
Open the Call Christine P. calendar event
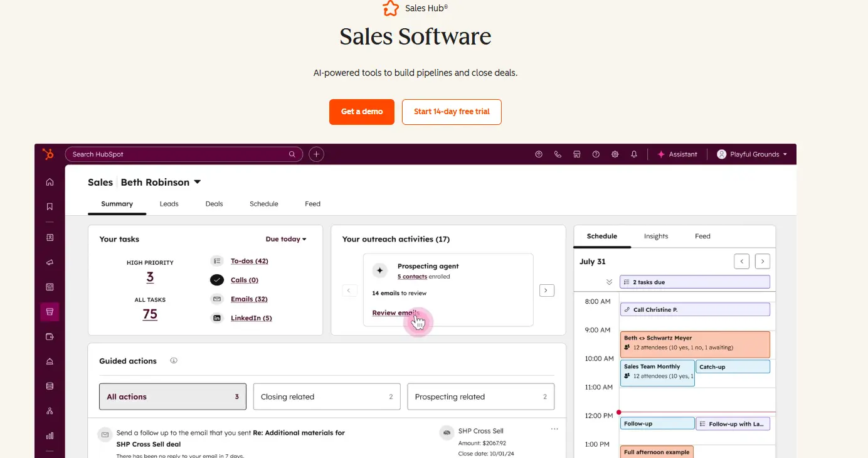point(695,309)
